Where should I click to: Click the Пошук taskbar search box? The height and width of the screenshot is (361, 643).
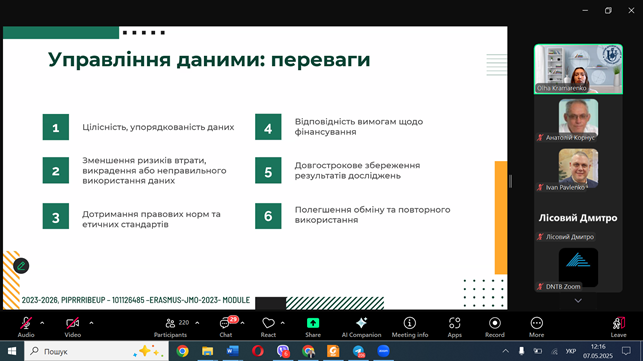click(97, 351)
